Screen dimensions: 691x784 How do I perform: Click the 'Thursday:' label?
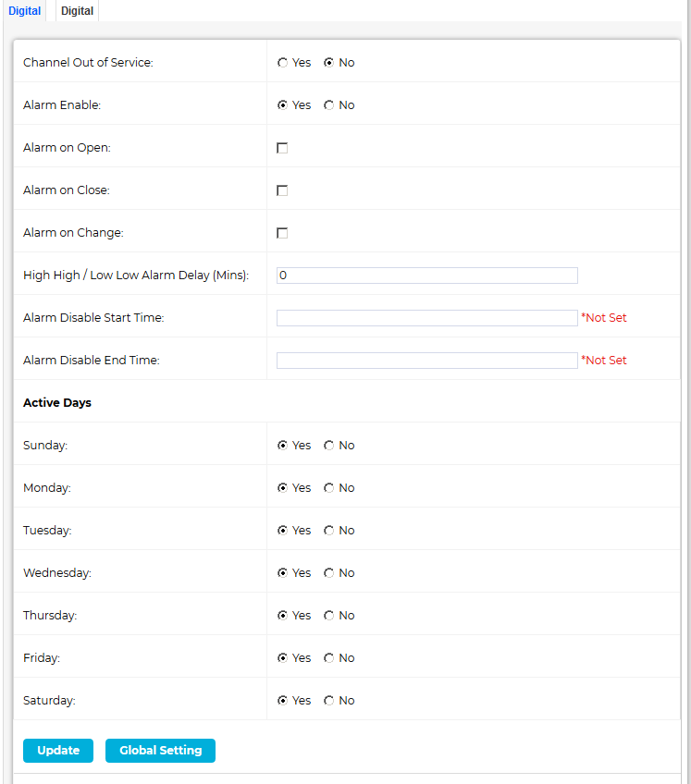coord(50,615)
